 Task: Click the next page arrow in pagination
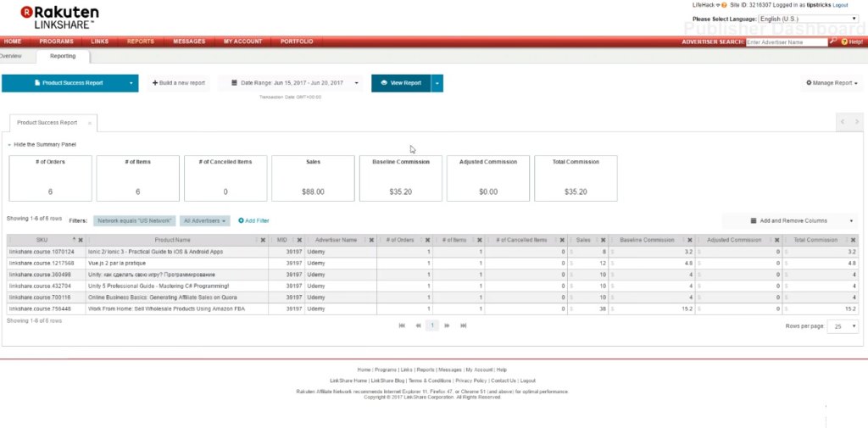point(448,325)
